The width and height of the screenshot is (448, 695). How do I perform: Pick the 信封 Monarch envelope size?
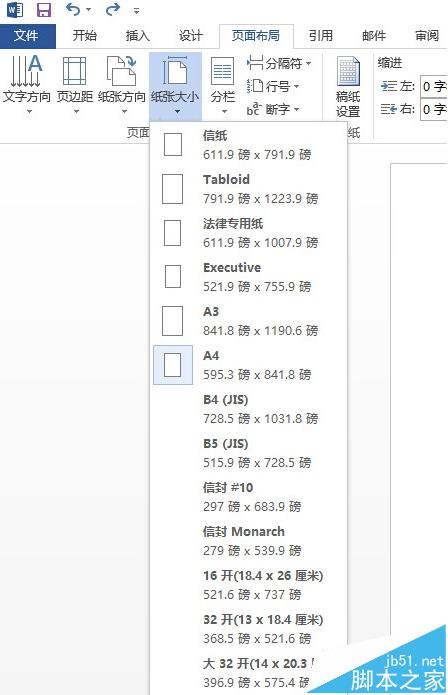[248, 541]
